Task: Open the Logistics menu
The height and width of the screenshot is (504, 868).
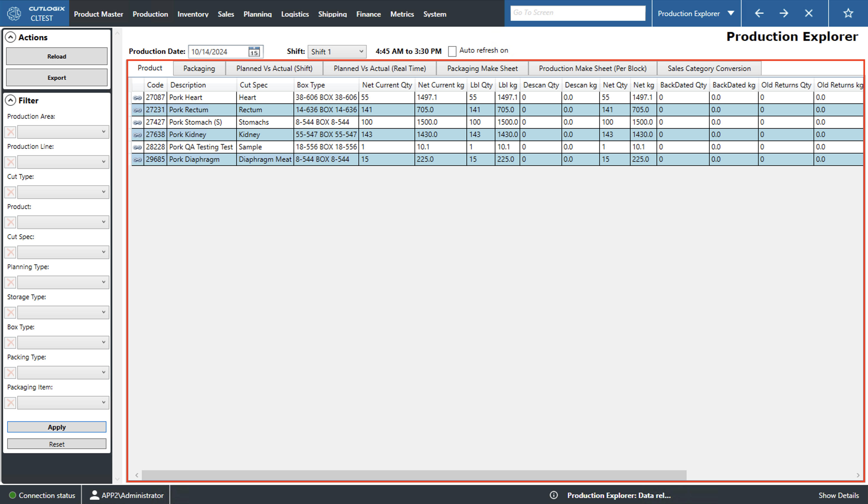Action: (x=295, y=14)
